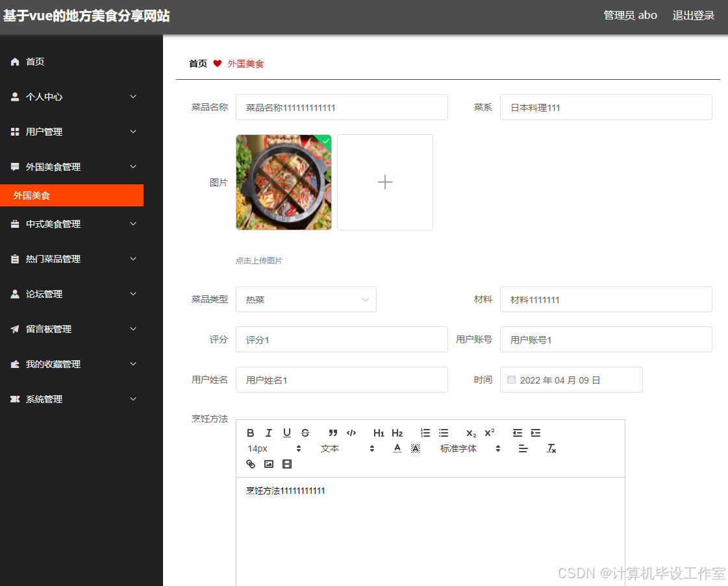
Task: Apply H2 heading style
Action: (397, 433)
